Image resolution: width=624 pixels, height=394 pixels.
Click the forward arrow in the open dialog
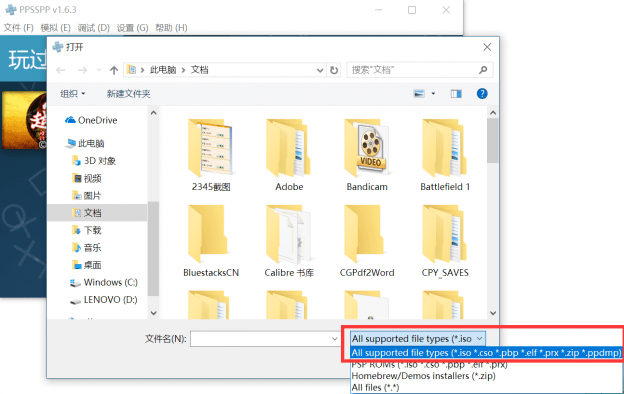pos(82,70)
